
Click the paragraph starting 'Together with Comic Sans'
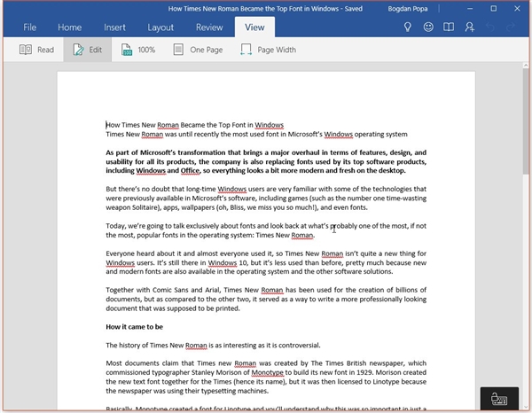tap(266, 299)
